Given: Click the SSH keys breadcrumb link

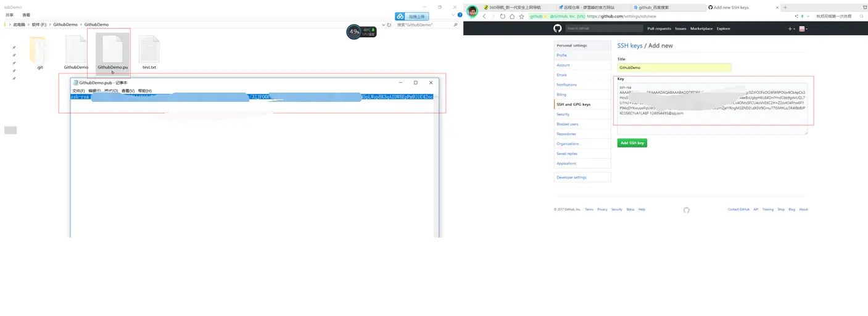Looking at the screenshot, I should (630, 46).
